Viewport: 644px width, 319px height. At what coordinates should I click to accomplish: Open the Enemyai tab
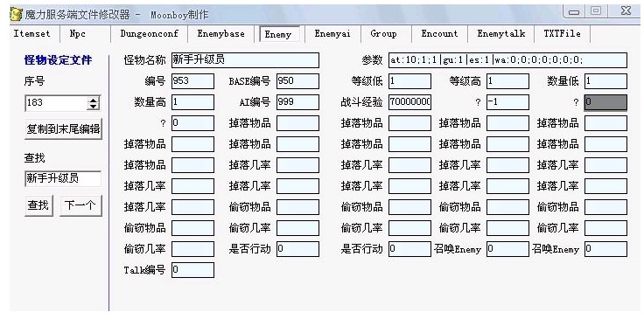pyautogui.click(x=332, y=34)
